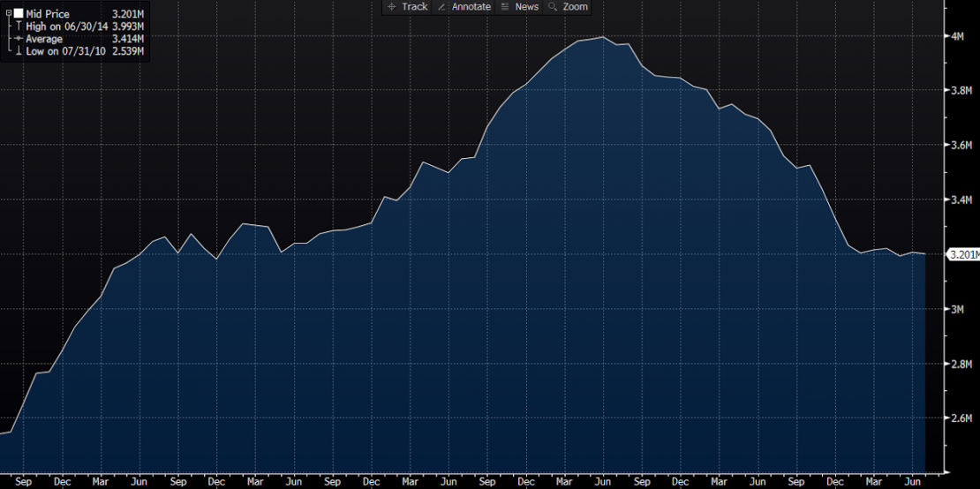Click the News list icon
The image size is (980, 489).
coord(505,7)
